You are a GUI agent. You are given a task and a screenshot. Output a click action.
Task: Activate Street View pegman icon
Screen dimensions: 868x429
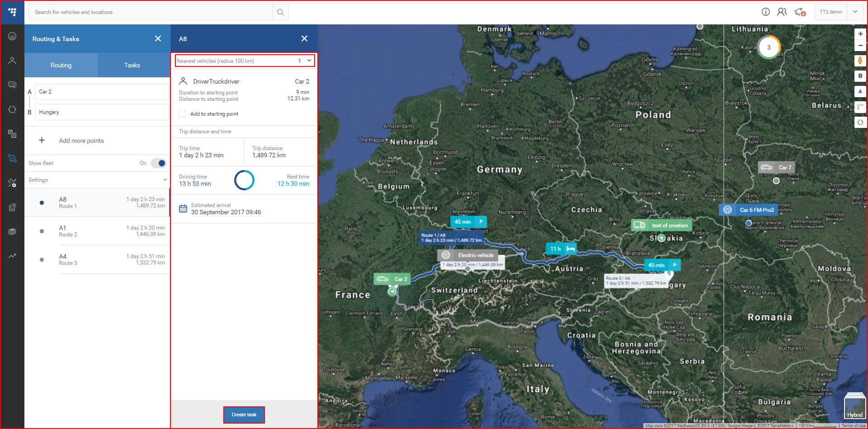tap(860, 61)
